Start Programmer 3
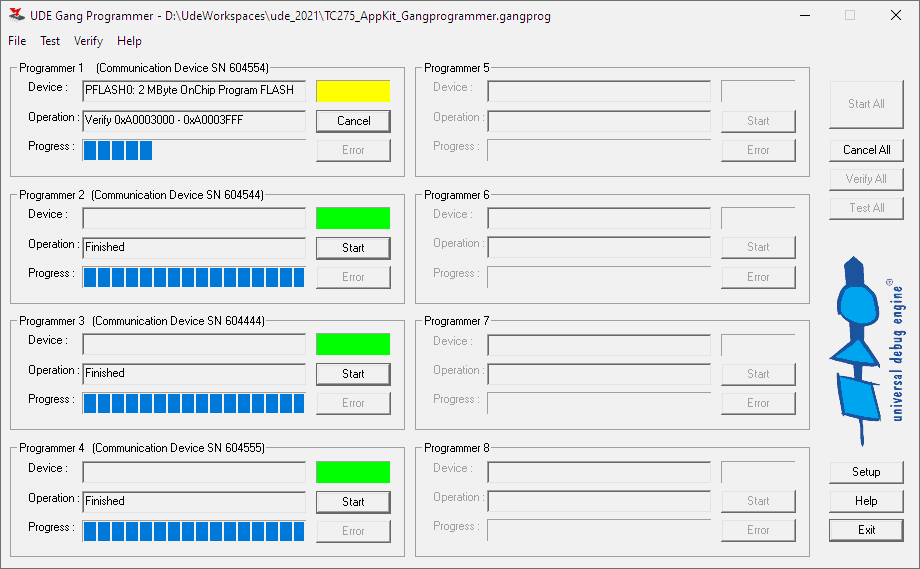 (x=353, y=374)
